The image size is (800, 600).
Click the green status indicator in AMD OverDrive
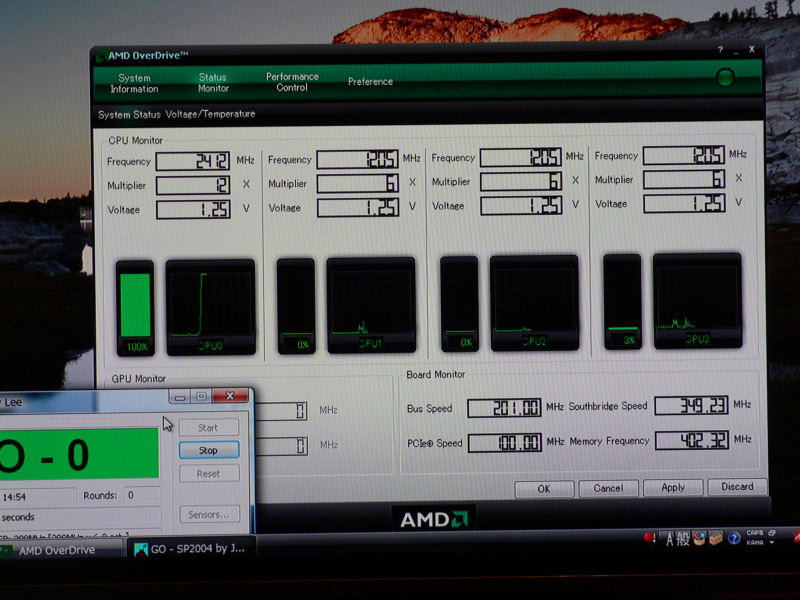point(725,78)
